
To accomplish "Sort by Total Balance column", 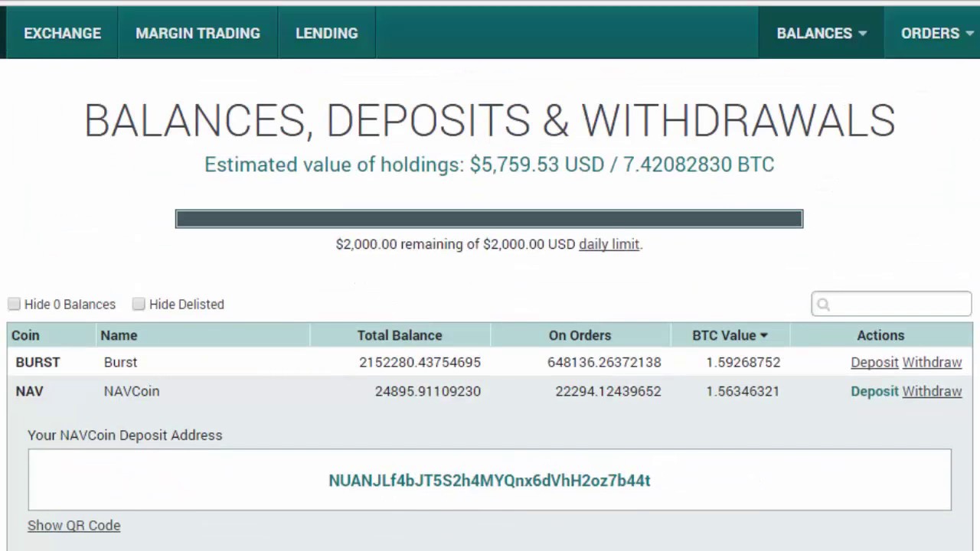I will tap(400, 335).
